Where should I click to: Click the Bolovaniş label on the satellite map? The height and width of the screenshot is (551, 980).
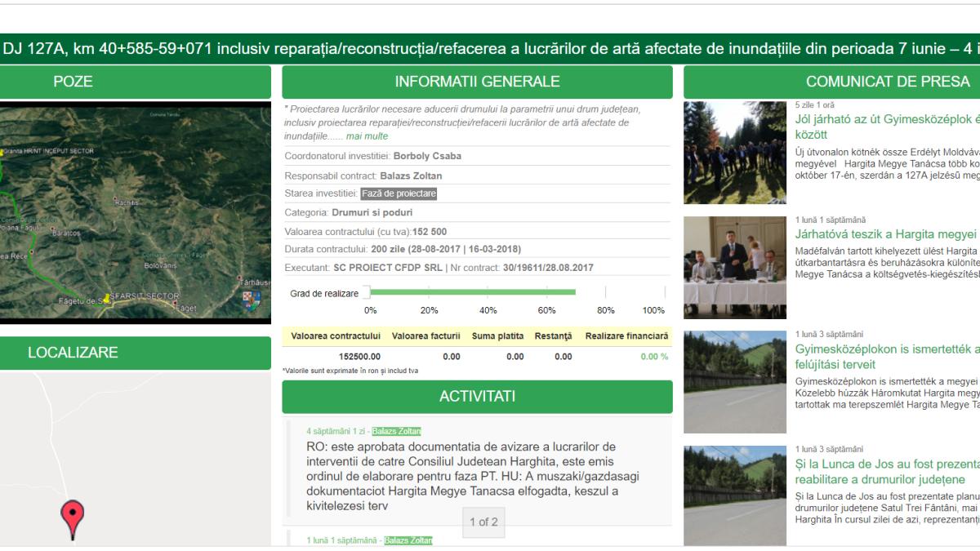[160, 266]
